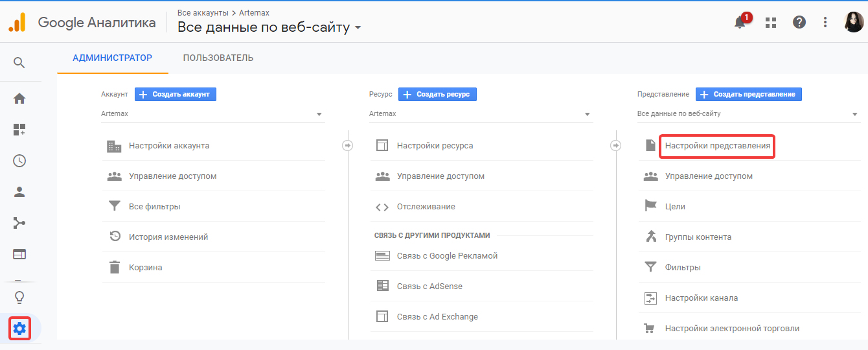
Task: Expand the Представление Все данные по веб-сайту dropdown
Action: (x=749, y=114)
